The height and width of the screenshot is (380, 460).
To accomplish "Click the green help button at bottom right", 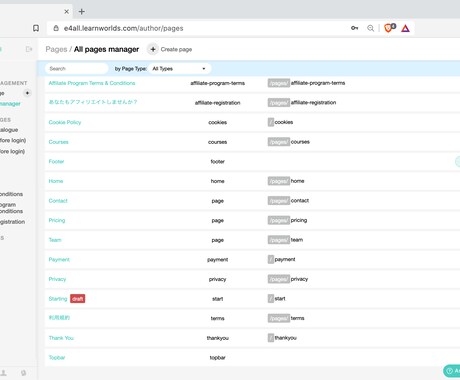I will pyautogui.click(x=452, y=370).
